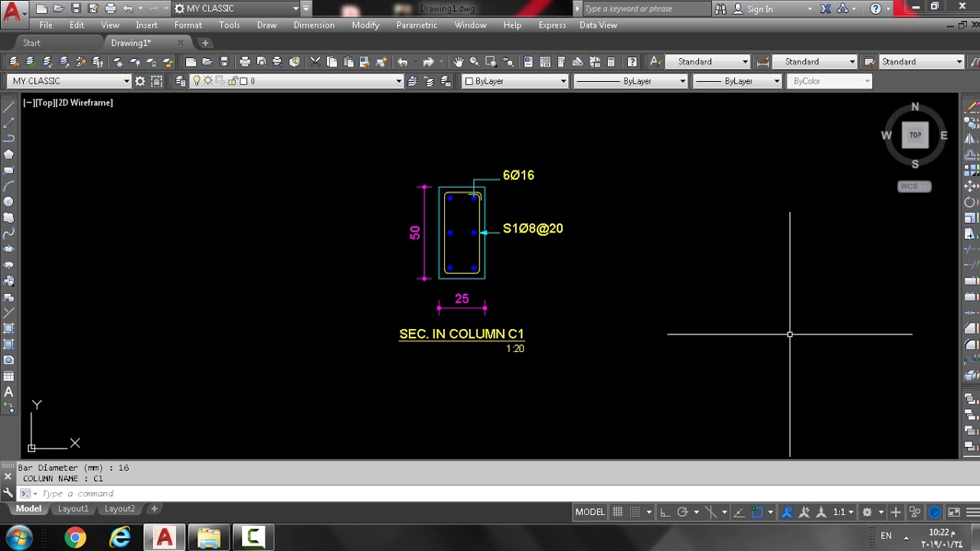Click the Workspace Switching gear in status bar
Screen dimensions: 980x551
867,512
